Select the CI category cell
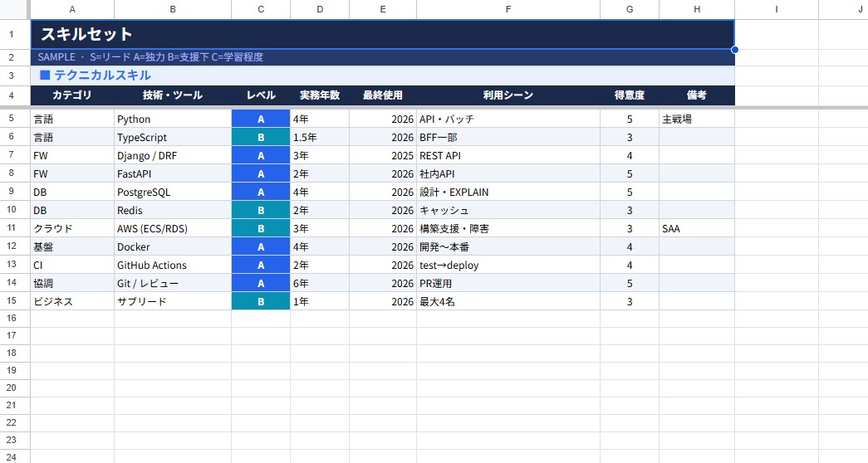This screenshot has width=868, height=463. click(72, 265)
